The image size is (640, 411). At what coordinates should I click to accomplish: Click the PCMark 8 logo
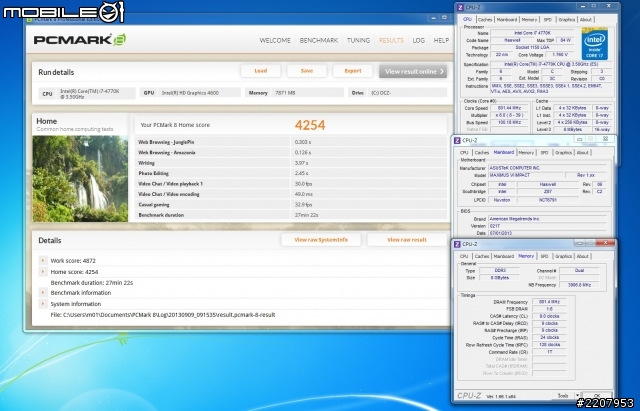pos(80,40)
